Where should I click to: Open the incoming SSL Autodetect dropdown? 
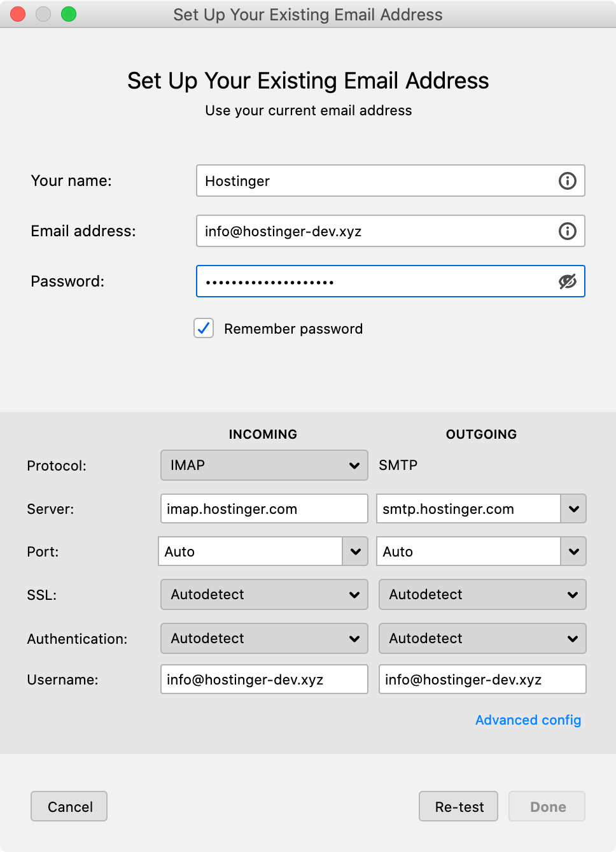pos(264,595)
